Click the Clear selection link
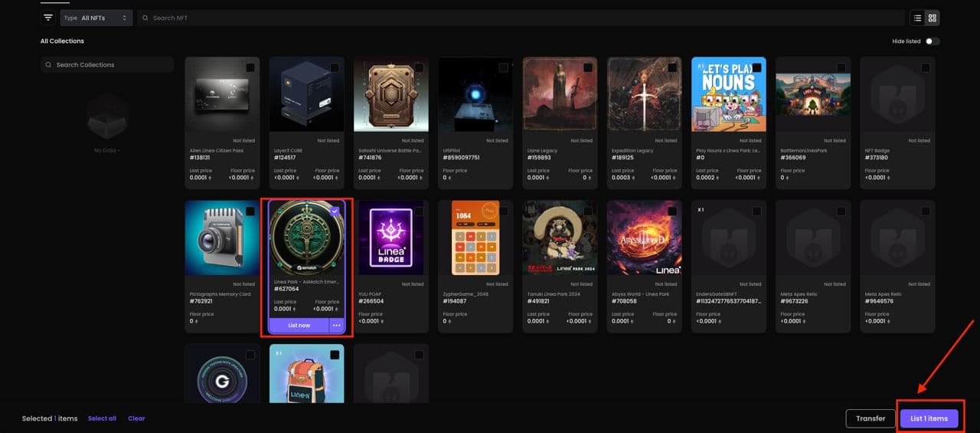Image resolution: width=980 pixels, height=433 pixels. click(x=136, y=418)
